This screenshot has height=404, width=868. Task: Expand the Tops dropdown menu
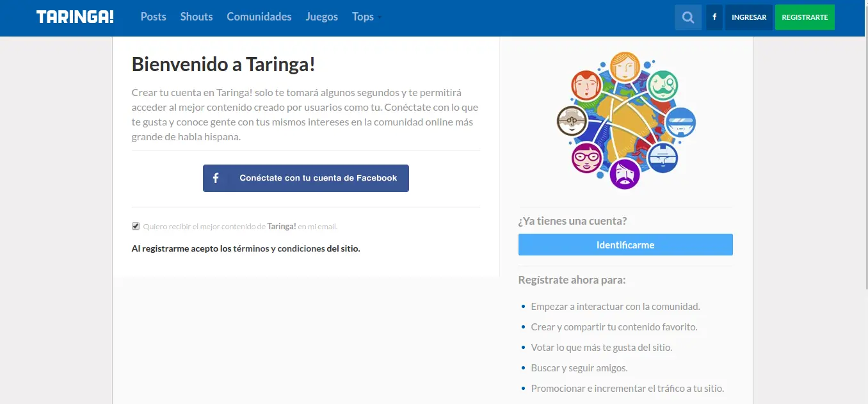[x=367, y=17]
